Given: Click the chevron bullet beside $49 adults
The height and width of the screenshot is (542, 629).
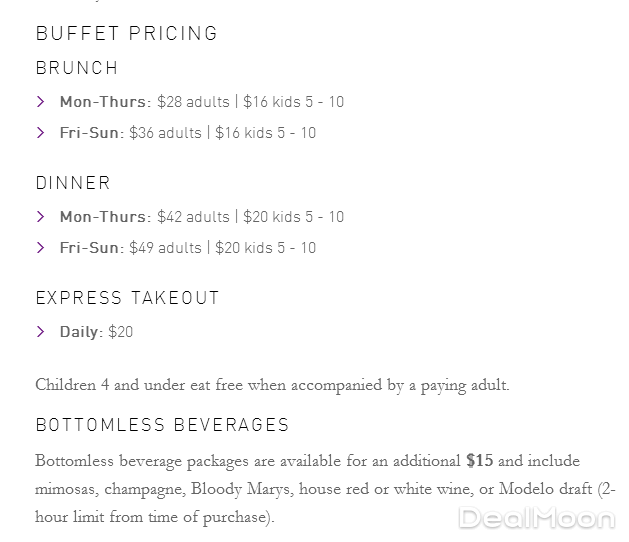Looking at the screenshot, I should 41,247.
